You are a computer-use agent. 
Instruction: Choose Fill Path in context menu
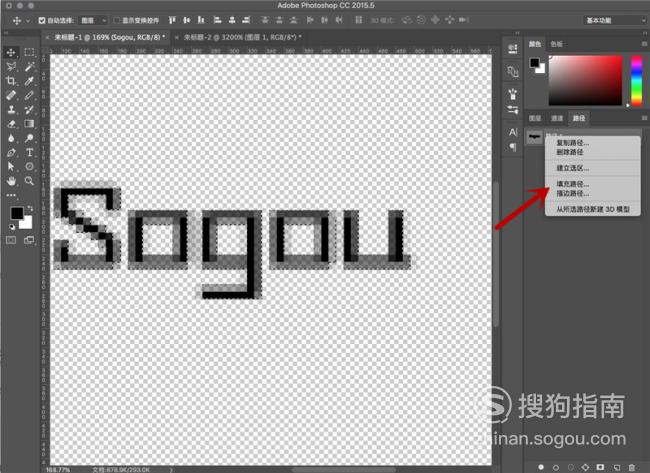593,184
